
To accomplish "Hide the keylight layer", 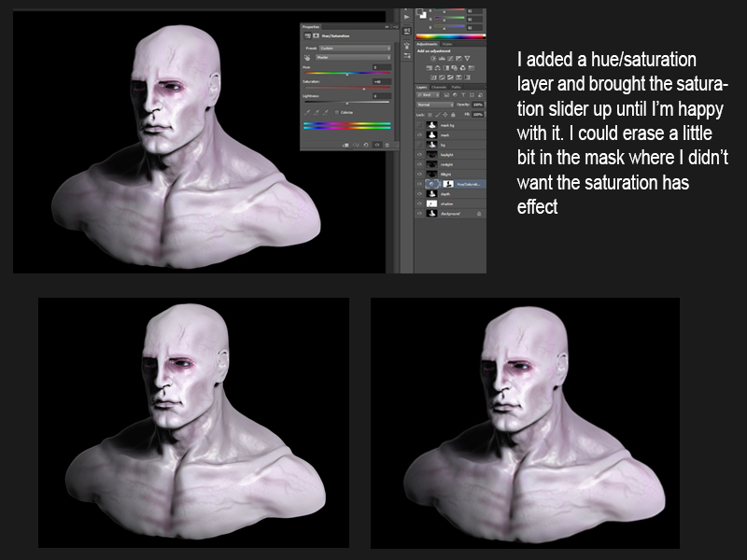I will click(x=419, y=154).
